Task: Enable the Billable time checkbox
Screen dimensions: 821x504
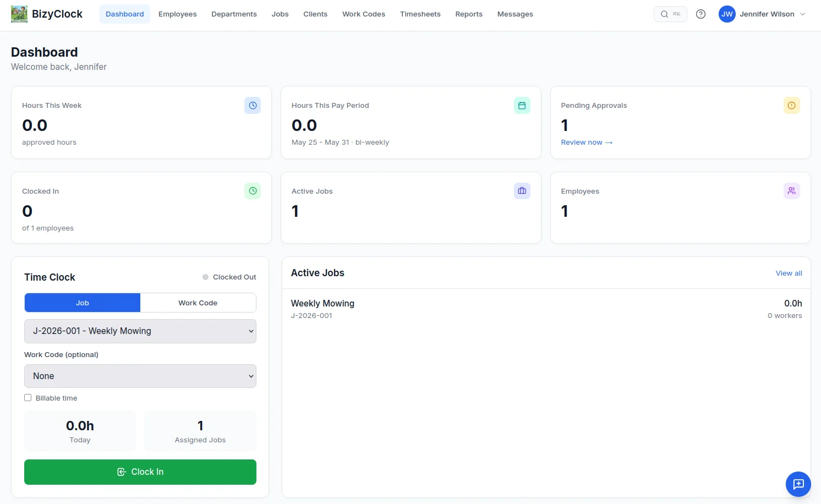Action: tap(28, 398)
